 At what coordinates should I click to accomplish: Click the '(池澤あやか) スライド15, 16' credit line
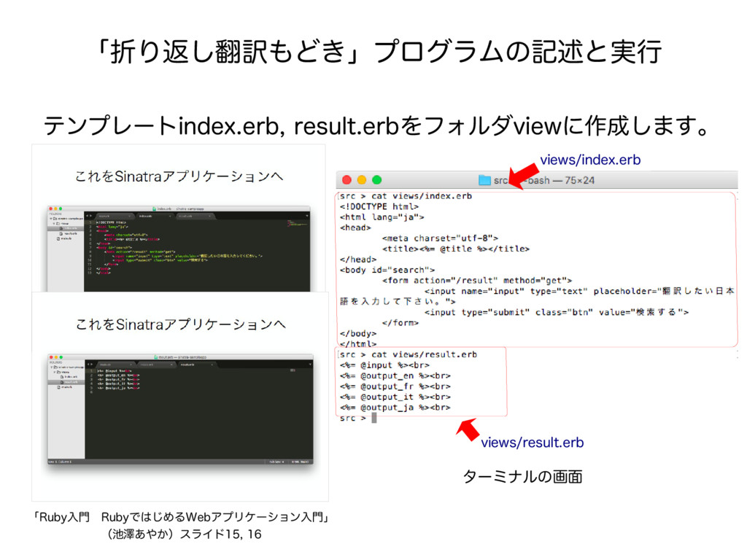point(184,534)
